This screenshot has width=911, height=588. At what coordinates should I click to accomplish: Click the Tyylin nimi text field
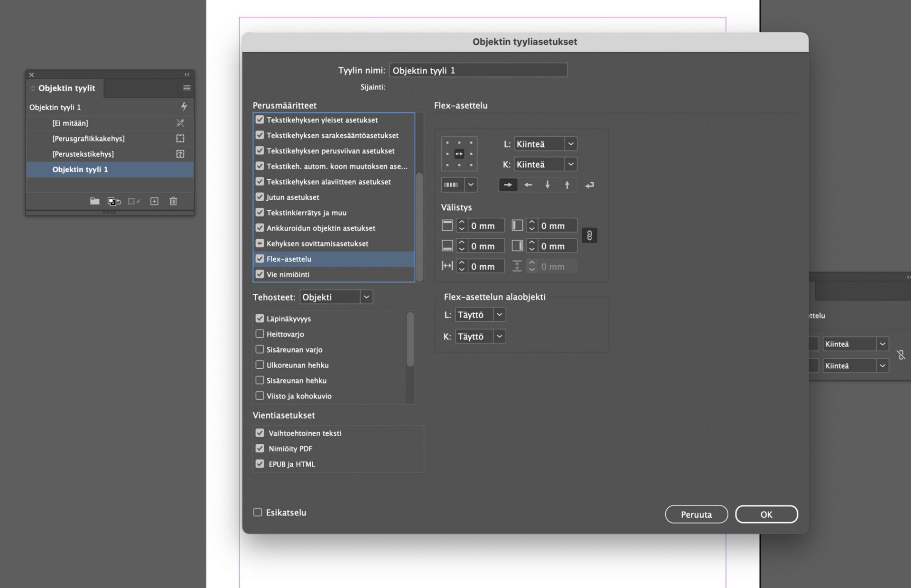tap(478, 70)
